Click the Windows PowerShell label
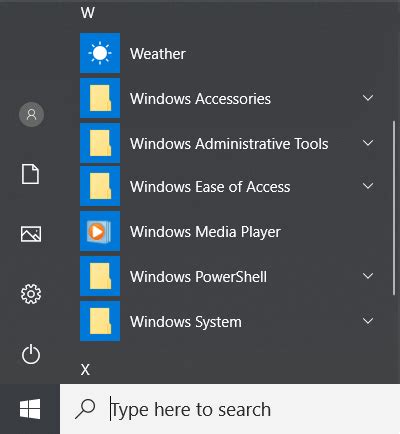Screen dimensions: 400x434 coord(198,277)
